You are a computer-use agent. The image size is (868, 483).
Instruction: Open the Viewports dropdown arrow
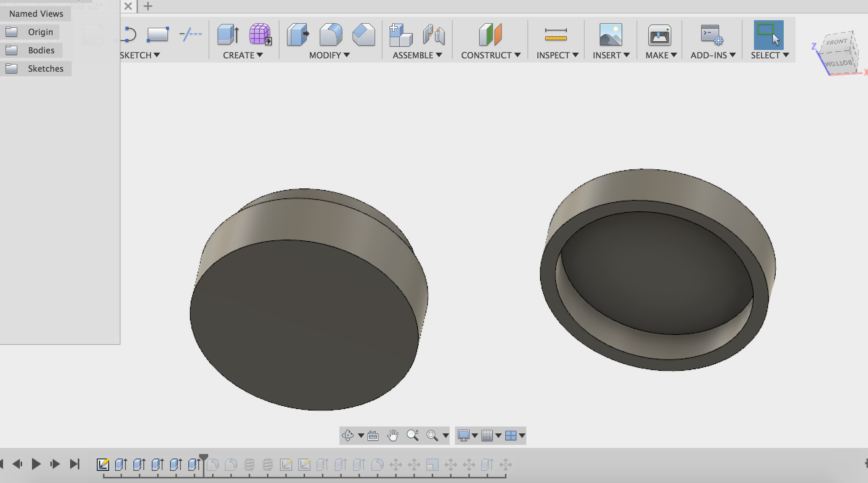[522, 435]
